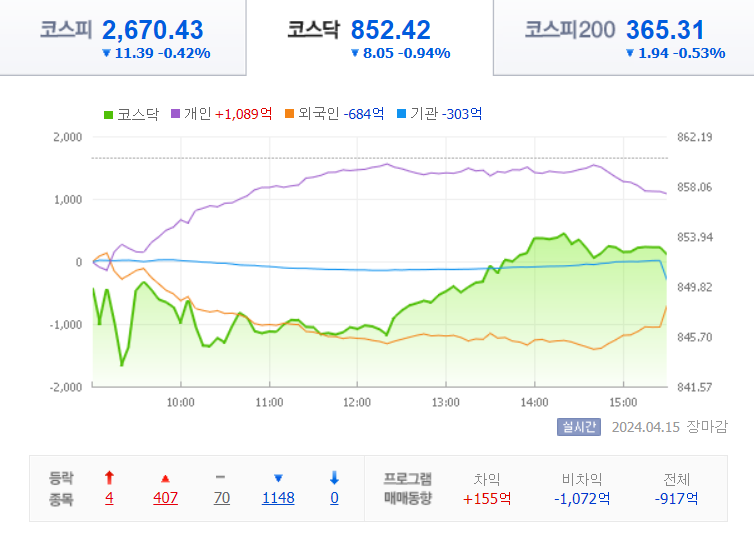The image size is (754, 550).
Task: Click the 코스피200 value 365.31
Action: click(x=665, y=30)
